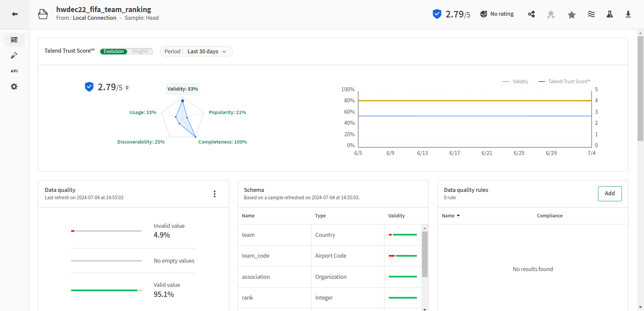Click Discoverability: 25% label

pos(141,142)
